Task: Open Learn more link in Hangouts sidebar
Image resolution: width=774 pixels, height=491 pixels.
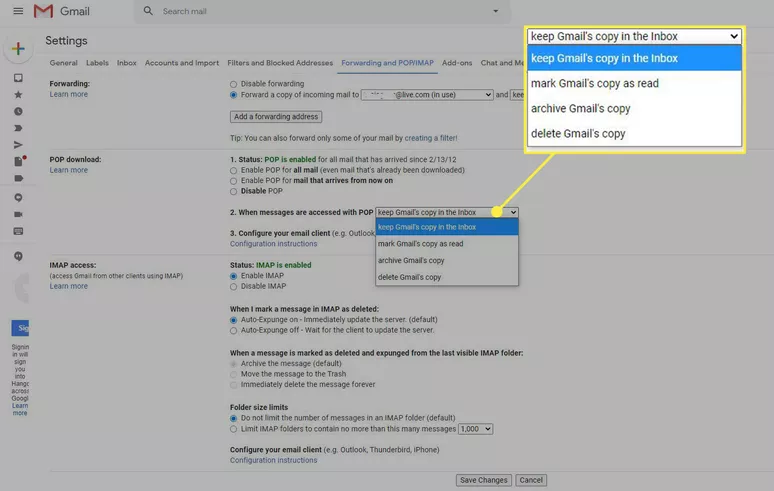Action: click(20, 410)
